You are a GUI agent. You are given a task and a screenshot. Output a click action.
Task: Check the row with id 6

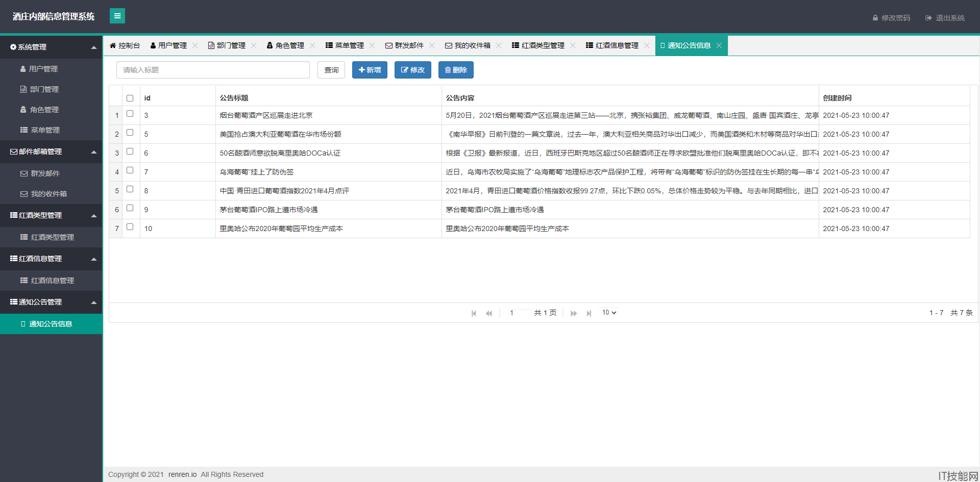pos(130,151)
